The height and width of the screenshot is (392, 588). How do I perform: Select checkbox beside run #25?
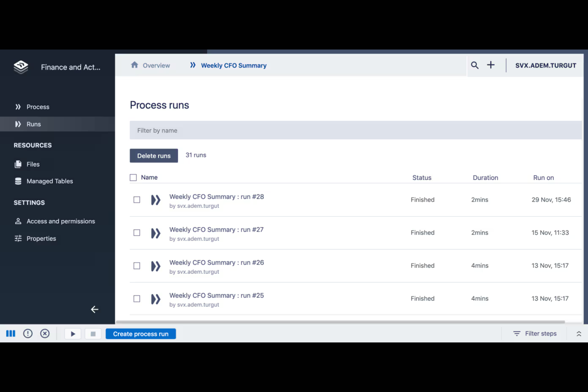click(137, 299)
